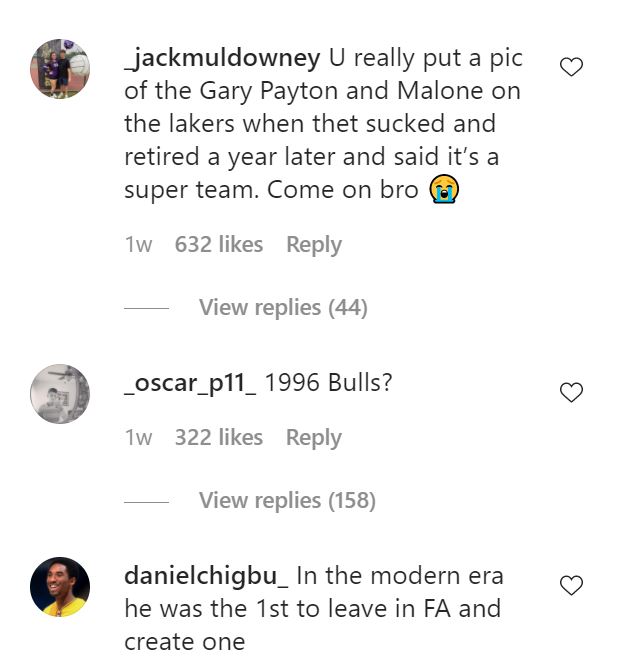Image resolution: width=623 pixels, height=670 pixels.
Task: Click 1w timestamp on _jackmuldowney's comment
Action: pos(138,245)
